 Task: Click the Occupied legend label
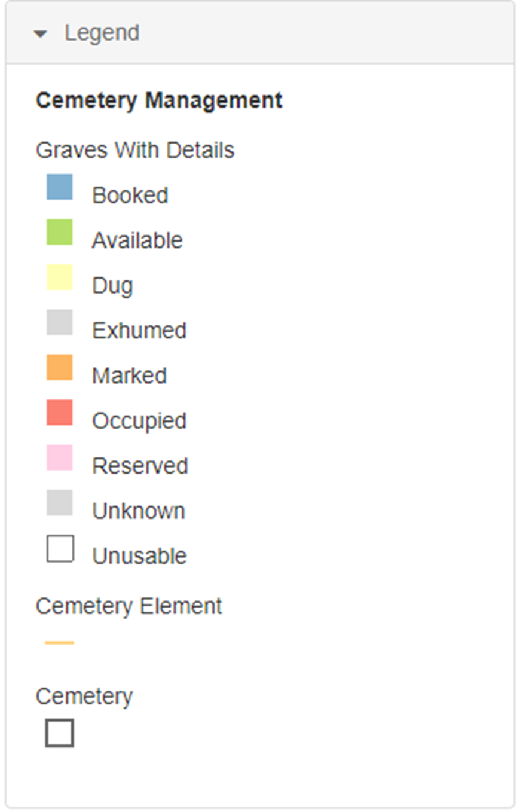[x=139, y=421]
